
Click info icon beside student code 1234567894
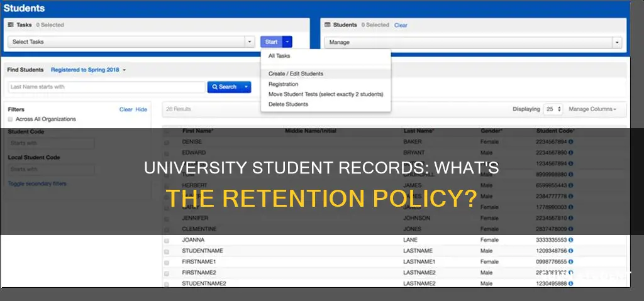[x=571, y=163]
